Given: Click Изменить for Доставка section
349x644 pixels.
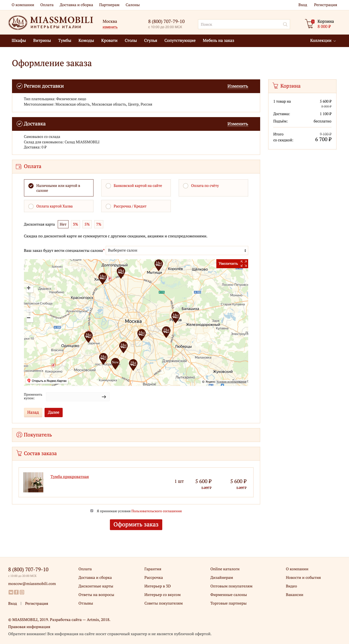Looking at the screenshot, I should [238, 124].
